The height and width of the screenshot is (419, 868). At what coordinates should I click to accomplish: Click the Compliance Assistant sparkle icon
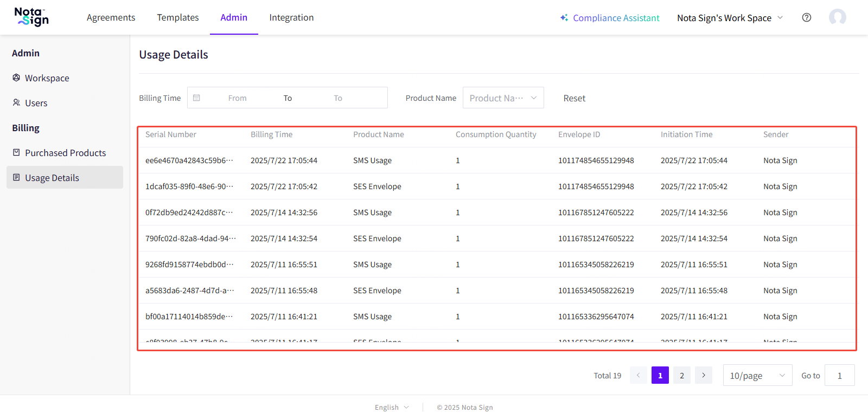564,18
